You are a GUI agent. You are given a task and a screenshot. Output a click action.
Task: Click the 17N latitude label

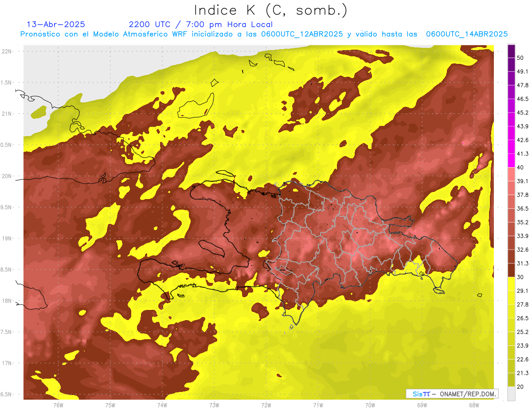(7, 363)
